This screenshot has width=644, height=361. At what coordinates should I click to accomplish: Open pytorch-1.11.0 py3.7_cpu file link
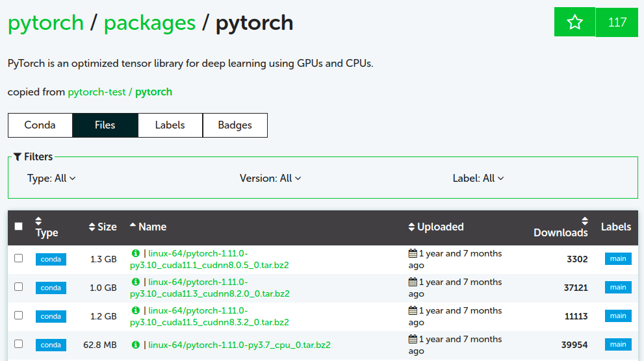239,345
